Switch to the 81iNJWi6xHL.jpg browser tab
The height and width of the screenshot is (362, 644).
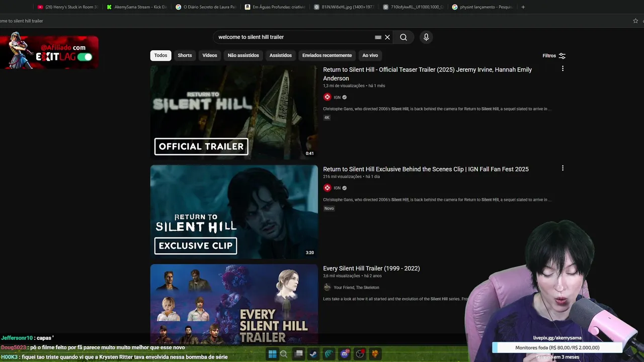click(x=344, y=7)
